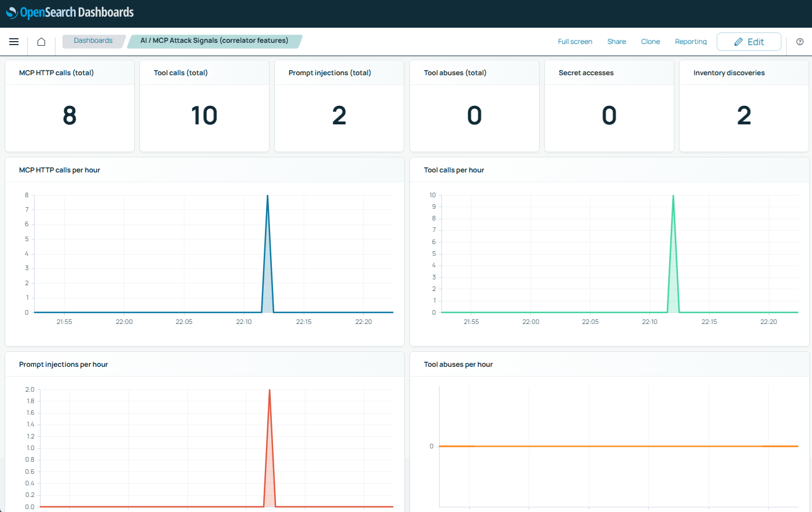Click the 22:20 axis label in Tool calls chart
The height and width of the screenshot is (512, 812).
pyautogui.click(x=769, y=322)
